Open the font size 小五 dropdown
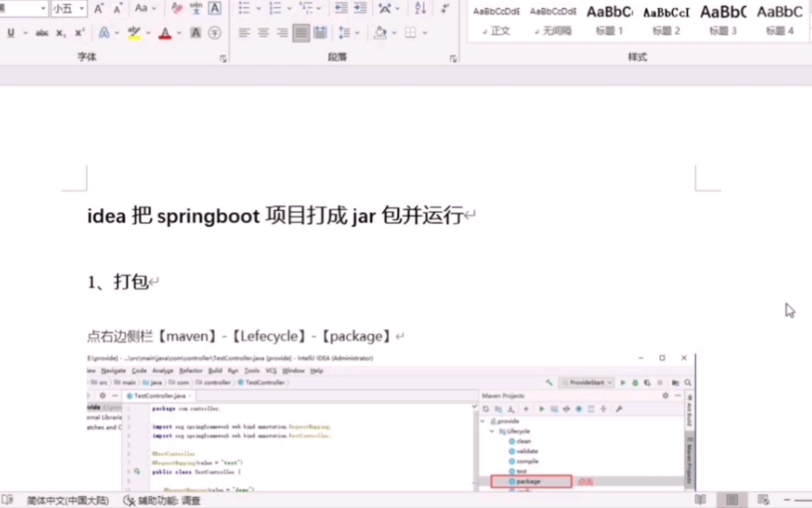Image resolution: width=812 pixels, height=508 pixels. 82,8
